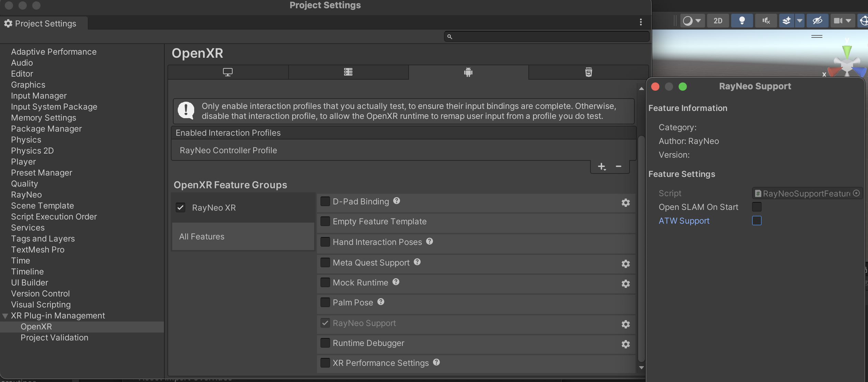This screenshot has width=868, height=382.
Task: Open the Player settings category
Action: click(23, 161)
